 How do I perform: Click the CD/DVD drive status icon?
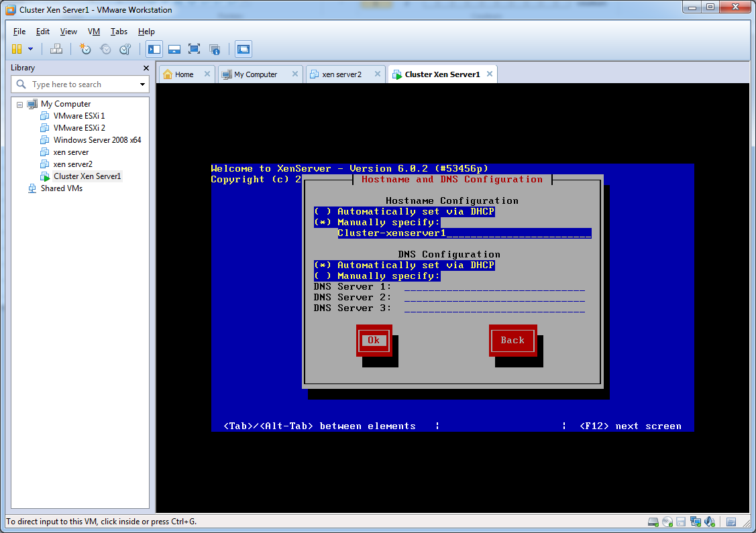click(x=667, y=522)
